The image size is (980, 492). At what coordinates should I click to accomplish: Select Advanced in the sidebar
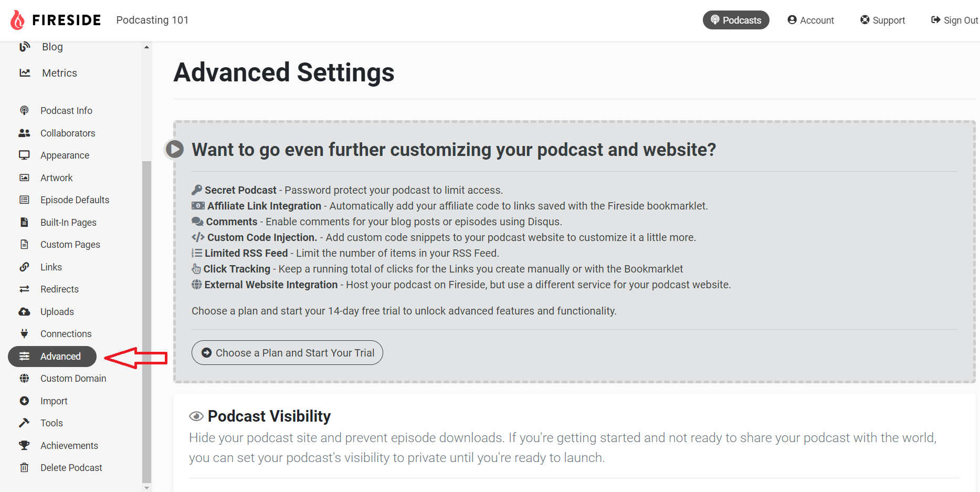click(52, 356)
